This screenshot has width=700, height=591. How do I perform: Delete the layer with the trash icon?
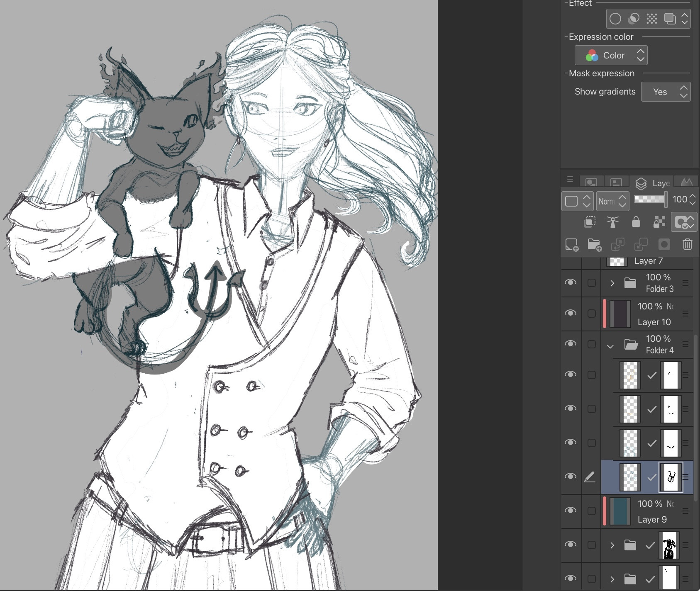click(x=687, y=244)
